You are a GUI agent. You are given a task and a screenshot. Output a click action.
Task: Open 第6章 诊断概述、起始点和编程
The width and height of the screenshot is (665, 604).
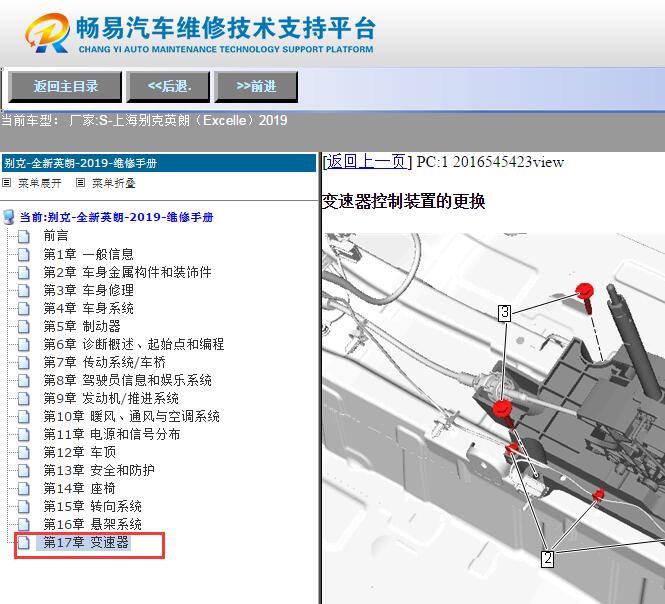point(134,344)
